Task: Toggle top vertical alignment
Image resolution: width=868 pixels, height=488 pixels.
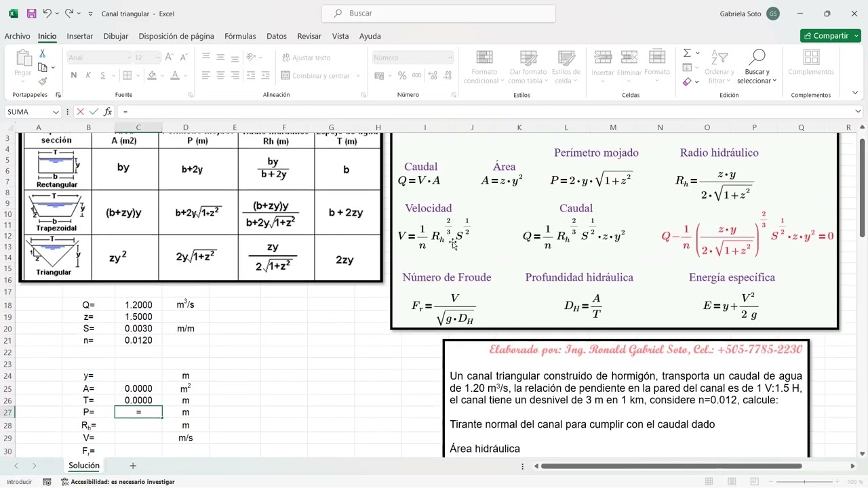Action: pyautogui.click(x=206, y=58)
